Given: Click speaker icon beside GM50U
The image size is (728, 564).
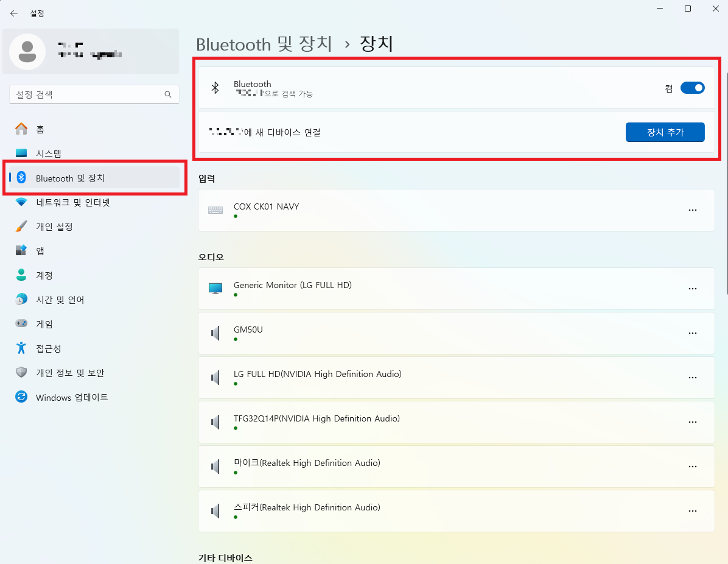Looking at the screenshot, I should (x=215, y=333).
